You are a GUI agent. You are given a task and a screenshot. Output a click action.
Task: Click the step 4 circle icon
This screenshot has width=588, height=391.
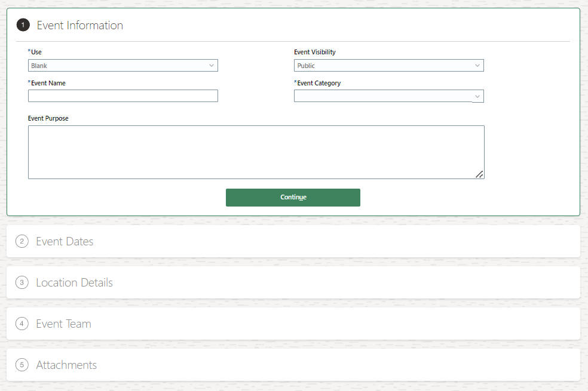tap(22, 324)
